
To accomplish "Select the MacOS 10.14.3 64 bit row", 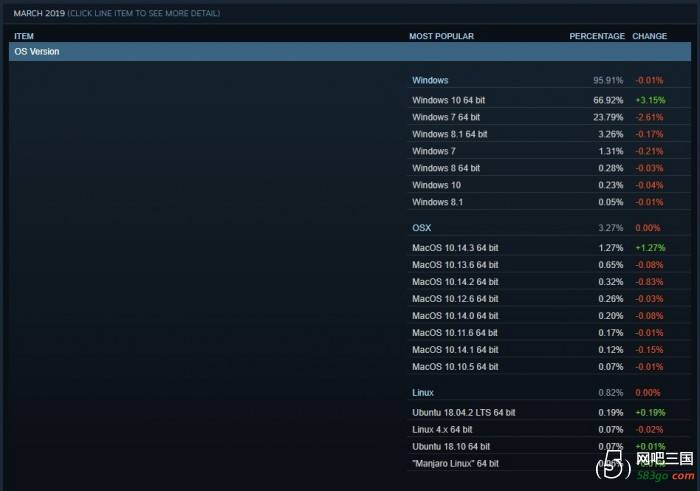I will 549,248.
